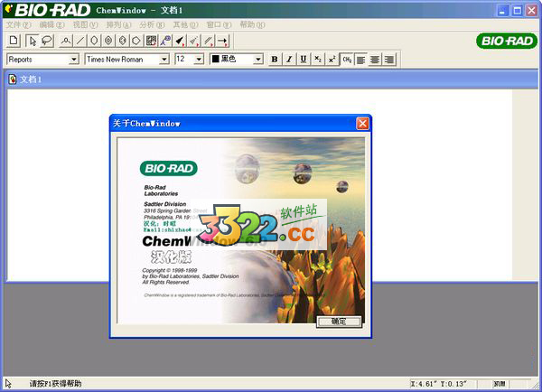This screenshot has width=542, height=392.
Task: Close the 关于ChemWindow dialog
Action: pyautogui.click(x=362, y=124)
